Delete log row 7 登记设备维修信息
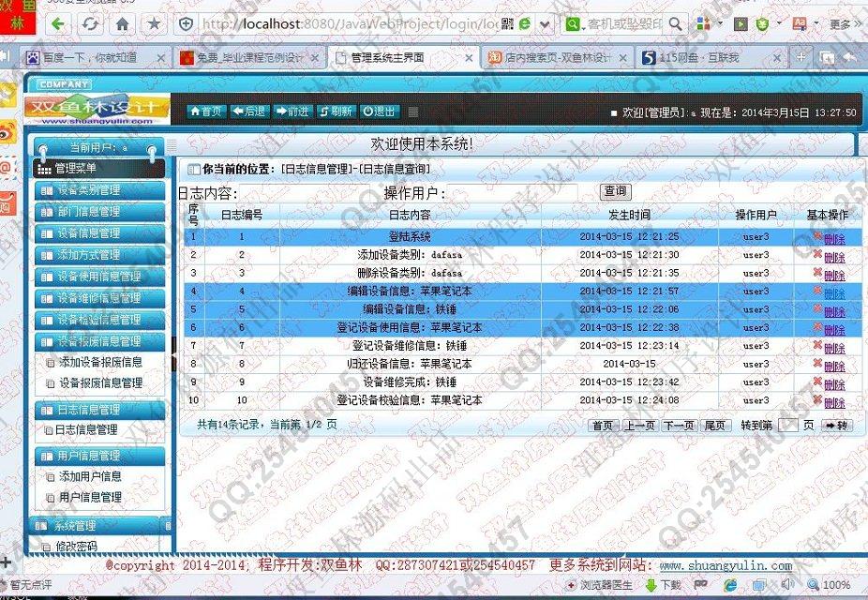This screenshot has height=600, width=868. tap(834, 349)
